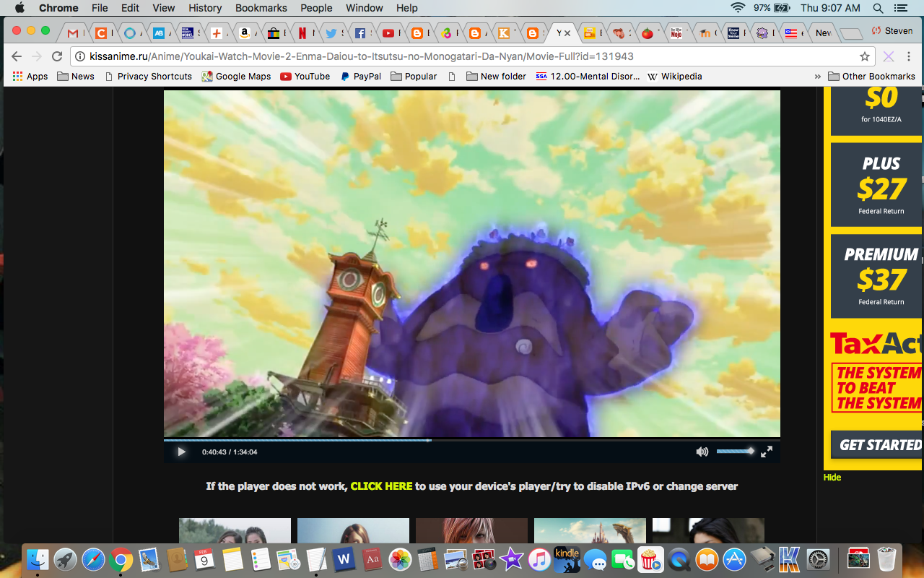Open the Window menu
The height and width of the screenshot is (578, 924).
(365, 8)
